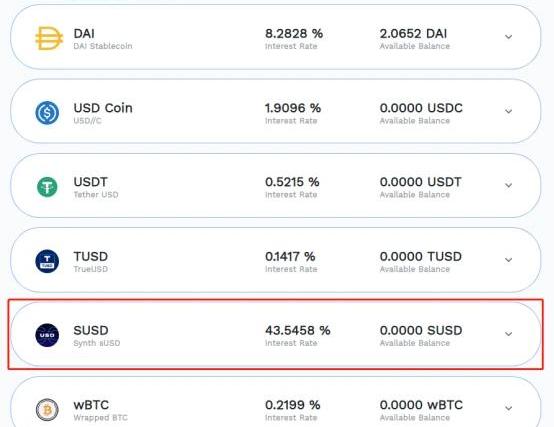Click the SUSD Synth icon
Viewport: 554px width, 427px height.
click(x=47, y=335)
